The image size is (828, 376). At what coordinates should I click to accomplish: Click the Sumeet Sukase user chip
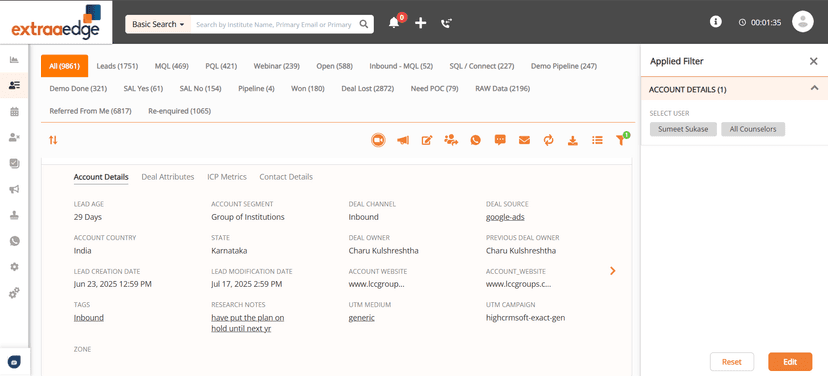coord(683,129)
